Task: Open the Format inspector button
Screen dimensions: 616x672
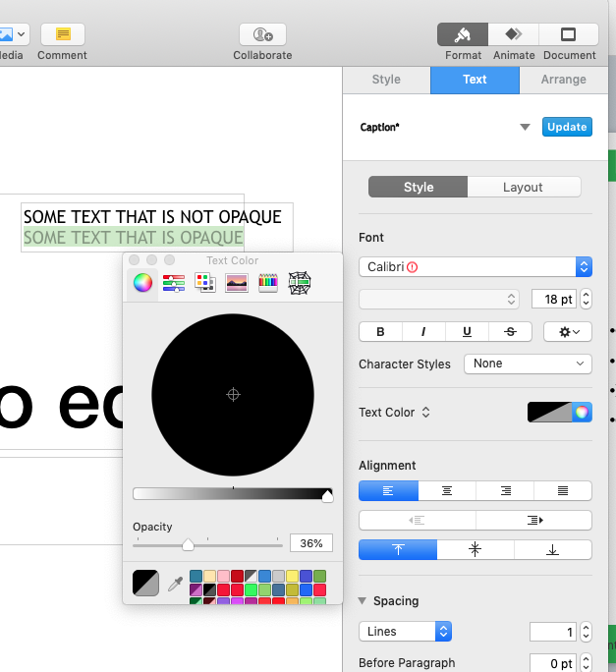Action: point(463,34)
